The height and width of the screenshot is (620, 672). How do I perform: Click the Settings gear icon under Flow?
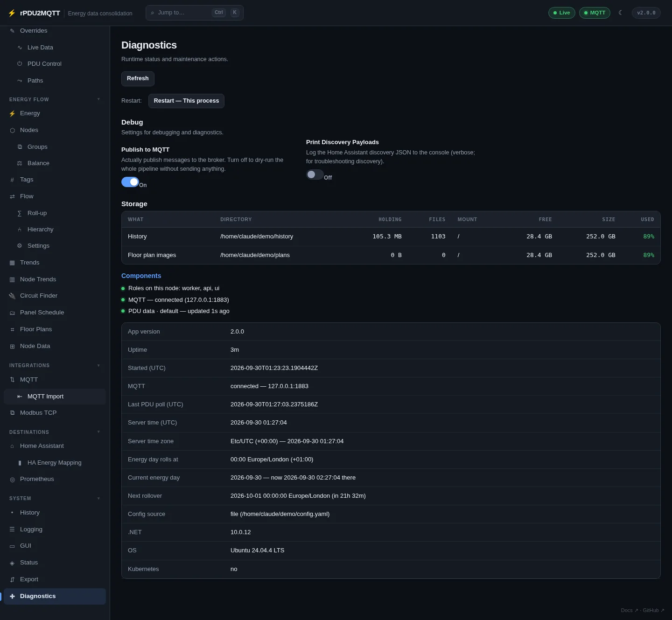tap(20, 246)
